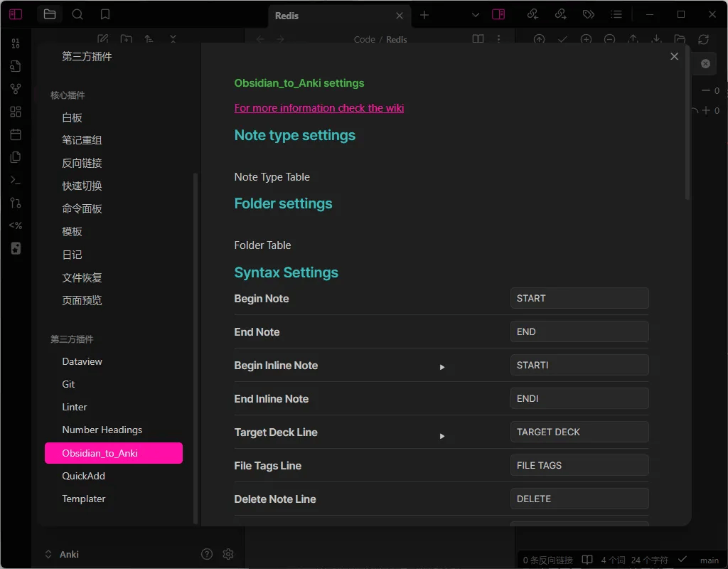The width and height of the screenshot is (728, 569).
Task: Create new canvas ribbon icon
Action: pos(16,112)
